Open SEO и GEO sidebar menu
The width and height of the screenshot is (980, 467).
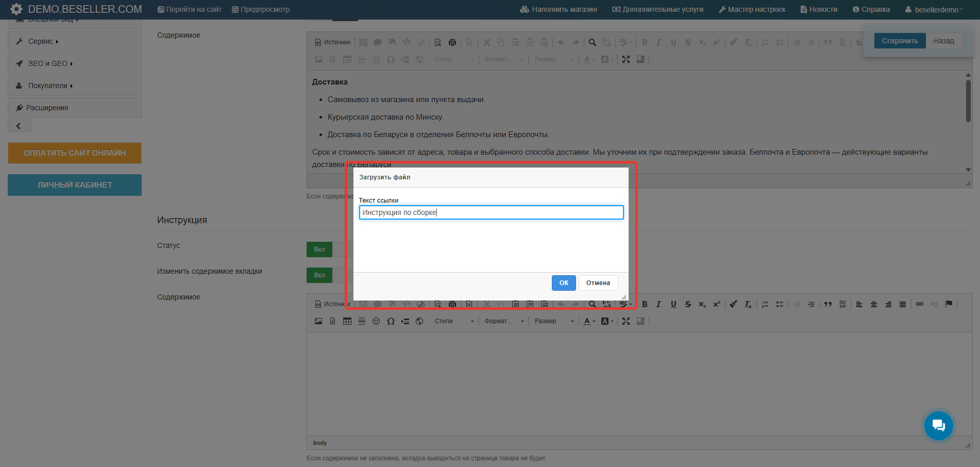coord(75,63)
